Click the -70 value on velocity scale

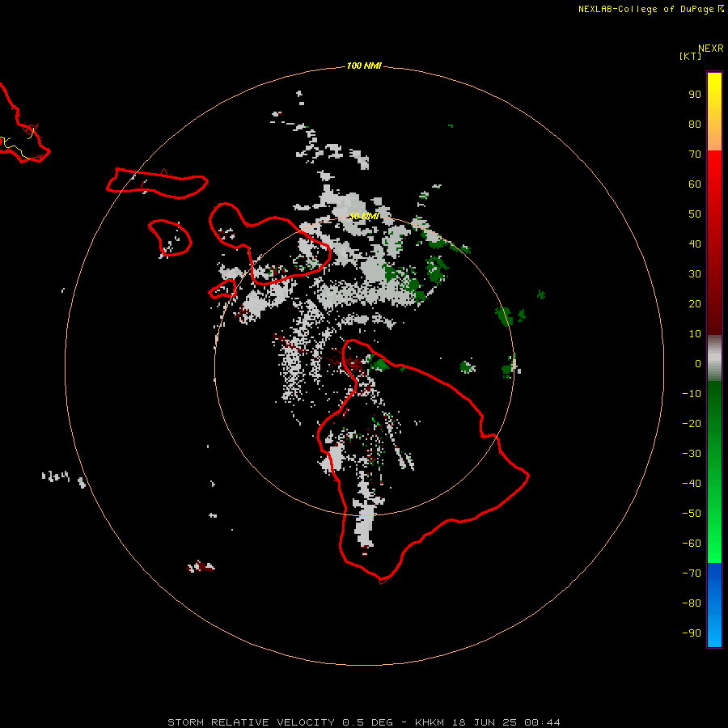click(692, 573)
